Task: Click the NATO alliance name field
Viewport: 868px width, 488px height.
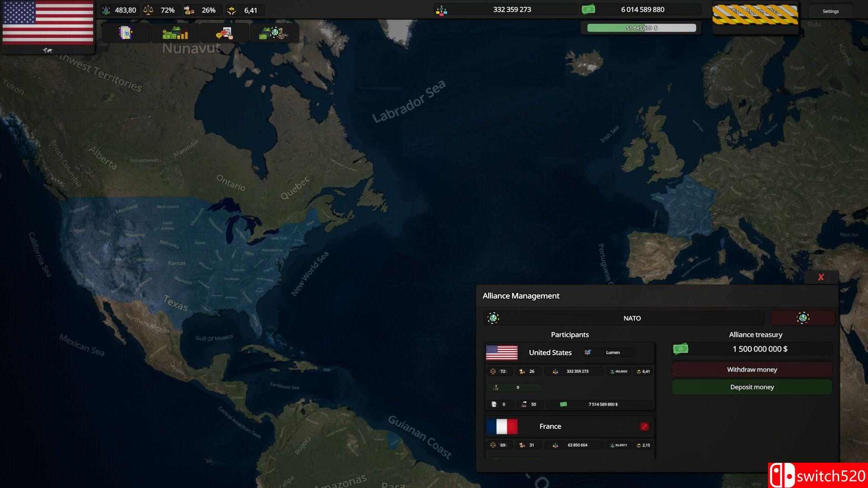Action: click(x=632, y=318)
